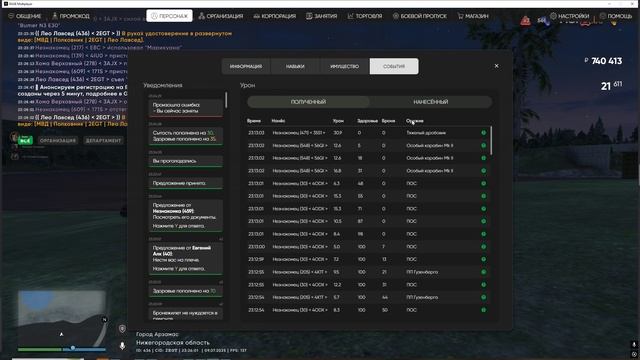Viewport: 640px width, 360px height.
Task: Click green icon on 9.5 damage row
Action: click(484, 272)
